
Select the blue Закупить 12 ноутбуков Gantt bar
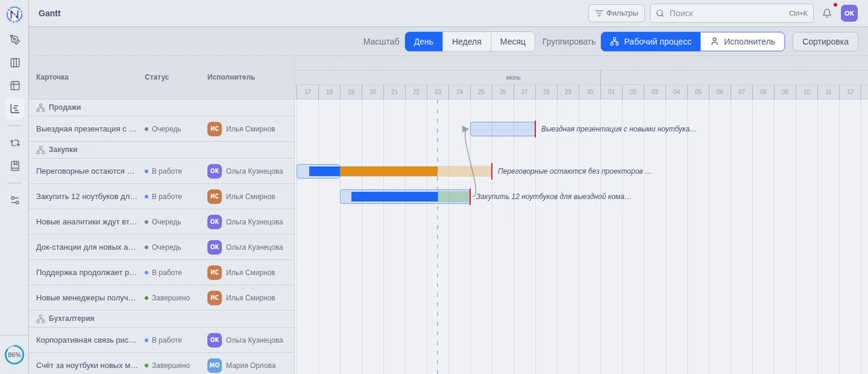tap(394, 197)
